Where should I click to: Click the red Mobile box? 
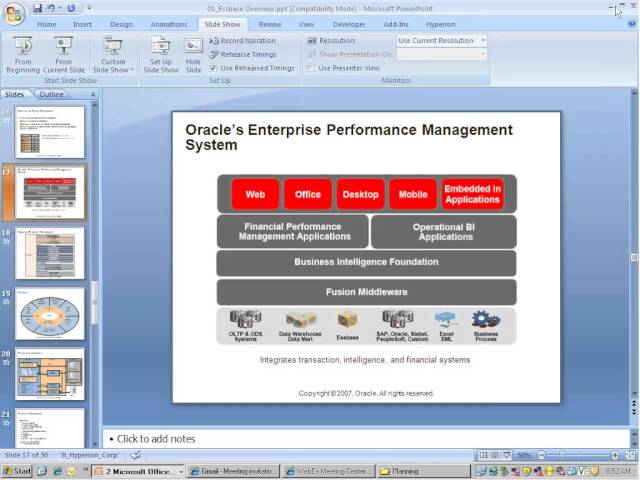[413, 194]
